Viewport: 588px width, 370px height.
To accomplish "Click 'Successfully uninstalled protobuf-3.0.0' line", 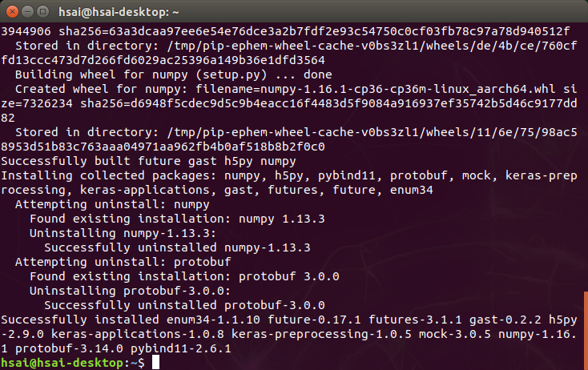I will coord(184,305).
